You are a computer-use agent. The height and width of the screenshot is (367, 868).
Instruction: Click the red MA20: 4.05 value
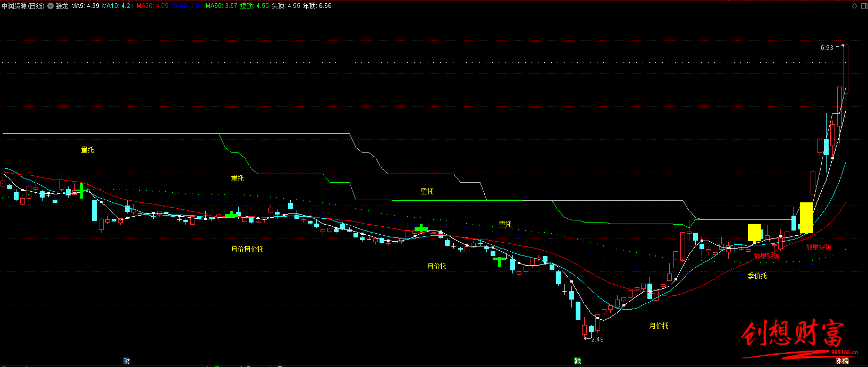click(x=152, y=6)
